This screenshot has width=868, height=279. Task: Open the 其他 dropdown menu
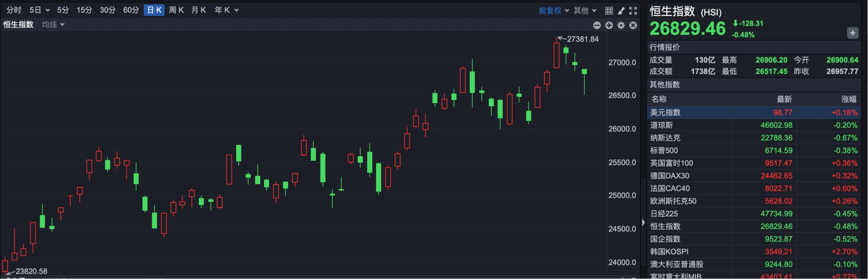585,10
